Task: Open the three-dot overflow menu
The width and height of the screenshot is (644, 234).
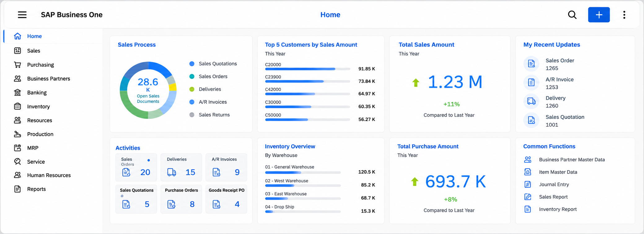Action: (624, 15)
